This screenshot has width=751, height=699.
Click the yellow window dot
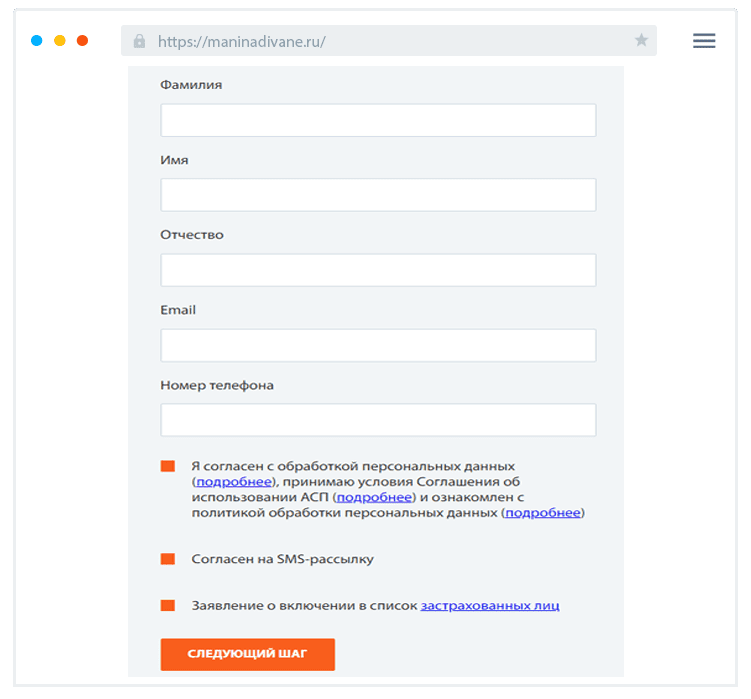click(60, 41)
